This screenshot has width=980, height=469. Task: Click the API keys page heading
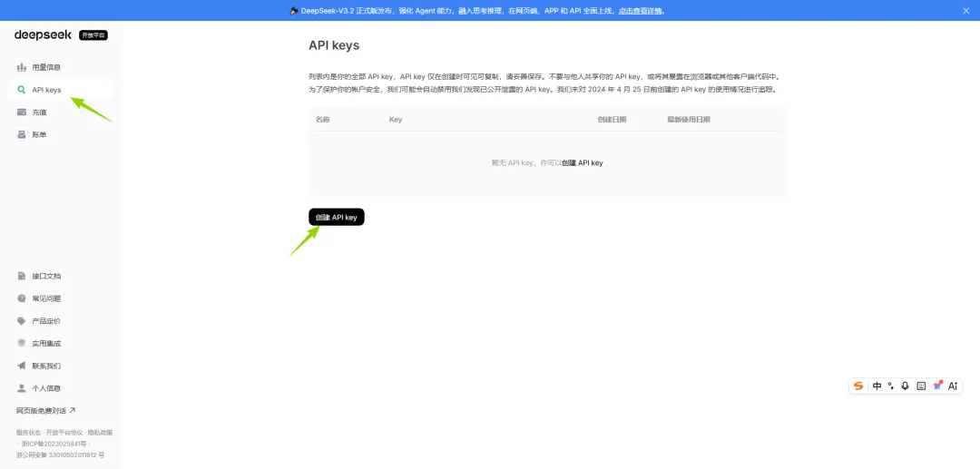[334, 45]
